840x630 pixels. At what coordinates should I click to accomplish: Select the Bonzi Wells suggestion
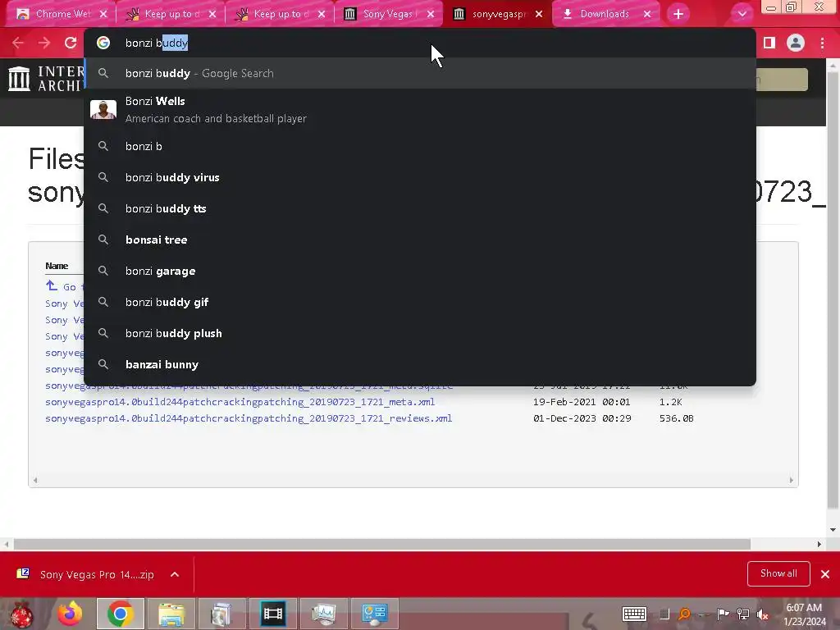tap(420, 109)
